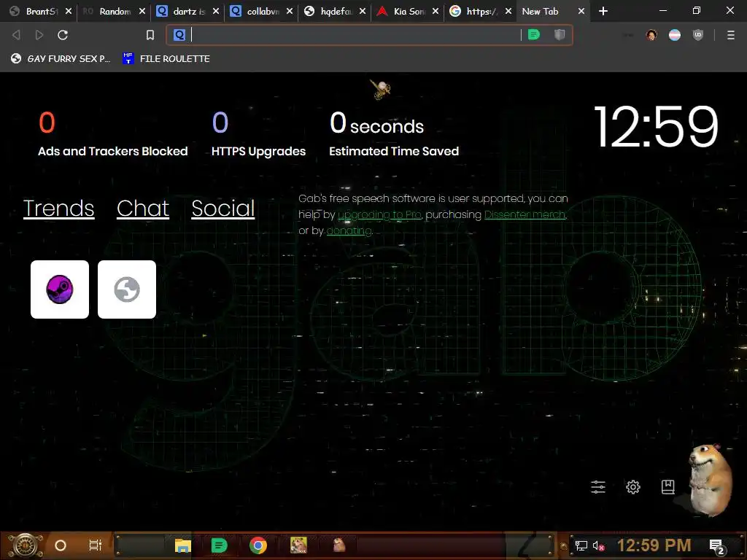Viewport: 747px width, 560px height.
Task: Click the Ads and Trackers Blocked text
Action: click(113, 151)
